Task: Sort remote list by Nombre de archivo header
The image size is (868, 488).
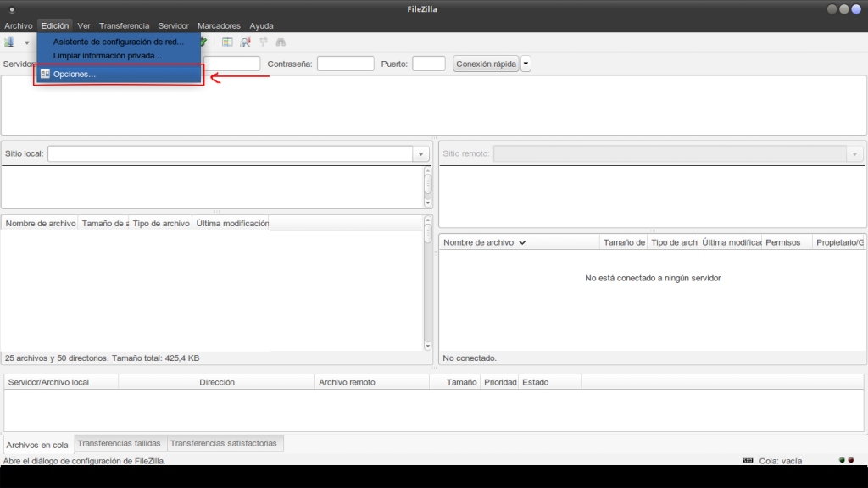Action: [x=479, y=242]
